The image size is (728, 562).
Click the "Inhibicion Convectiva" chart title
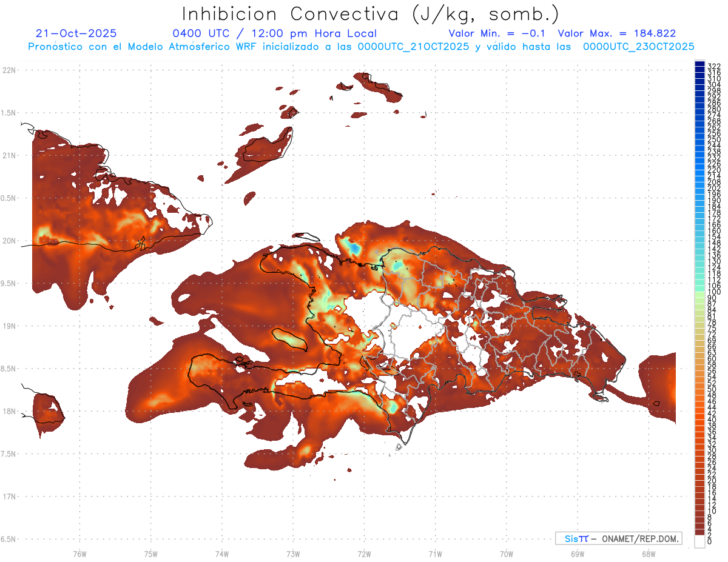(291, 14)
